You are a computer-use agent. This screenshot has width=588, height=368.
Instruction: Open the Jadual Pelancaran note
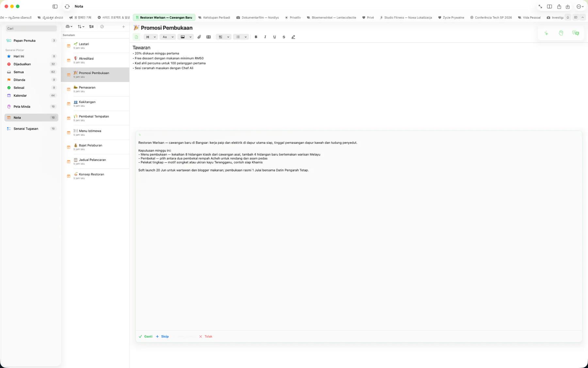click(x=95, y=162)
